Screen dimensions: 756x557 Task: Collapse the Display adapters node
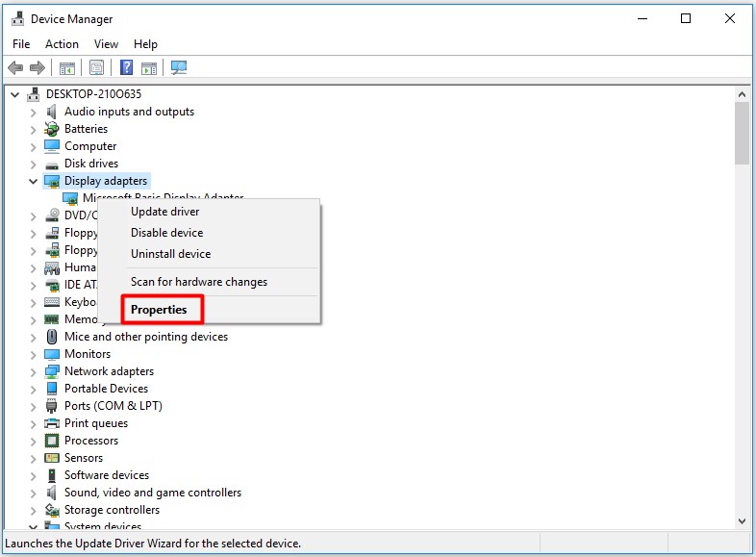click(x=34, y=181)
